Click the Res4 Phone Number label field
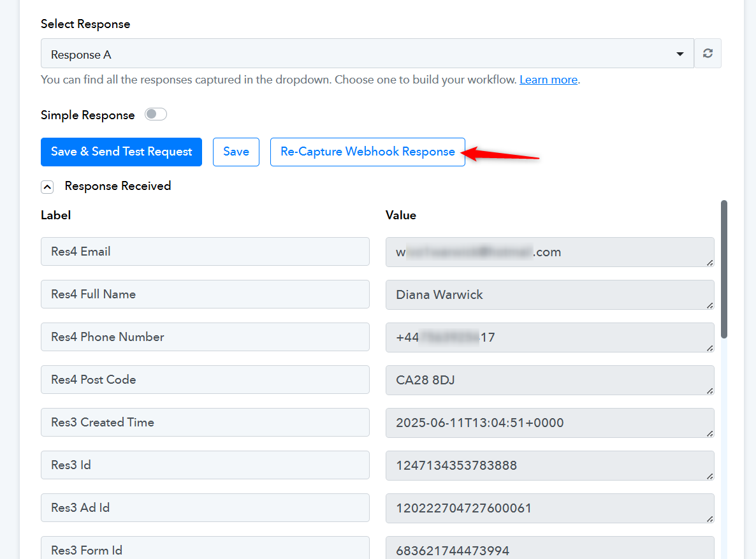Image resolution: width=756 pixels, height=559 pixels. point(205,337)
